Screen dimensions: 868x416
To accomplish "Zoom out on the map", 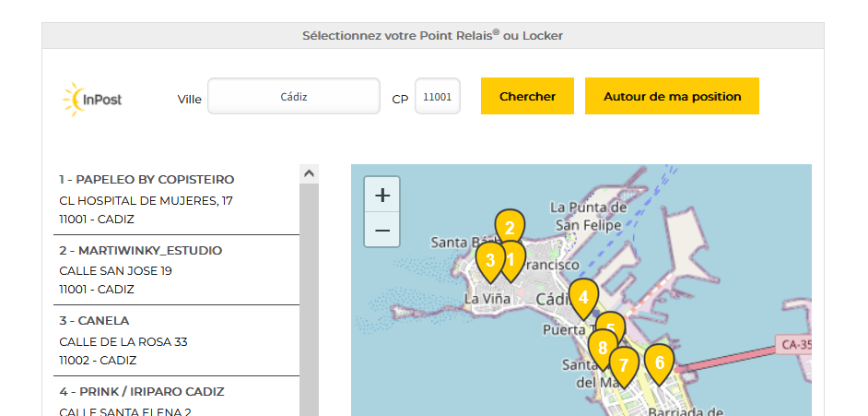I will click(382, 230).
